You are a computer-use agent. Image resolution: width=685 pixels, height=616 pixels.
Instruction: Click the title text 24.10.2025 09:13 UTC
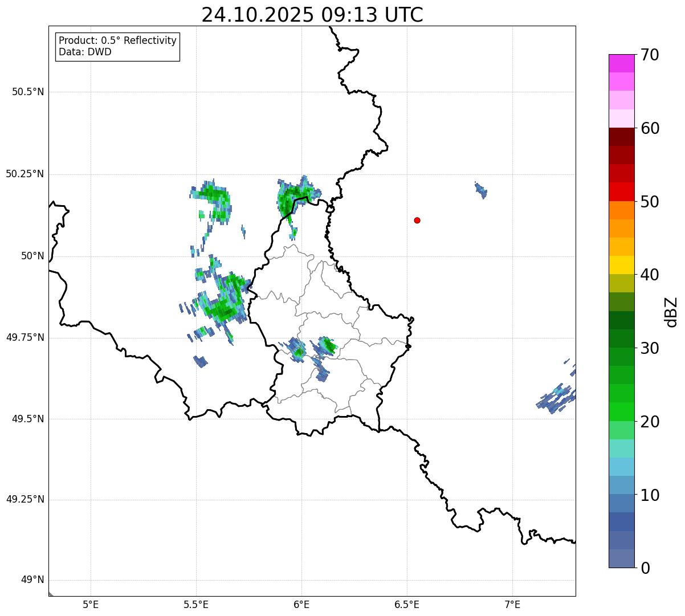312,14
